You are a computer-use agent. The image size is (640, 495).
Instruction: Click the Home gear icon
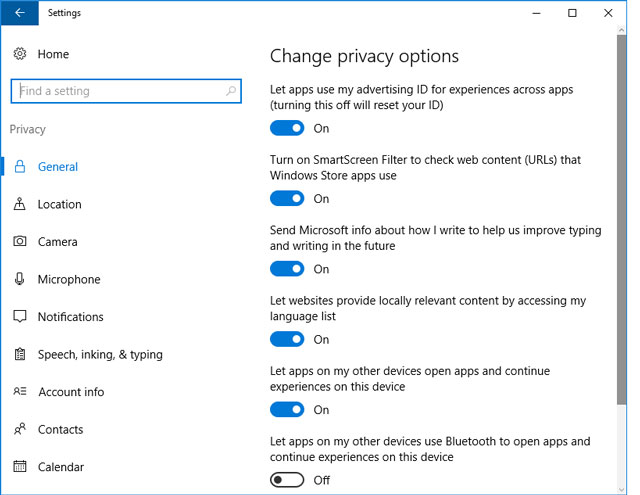pyautogui.click(x=20, y=54)
